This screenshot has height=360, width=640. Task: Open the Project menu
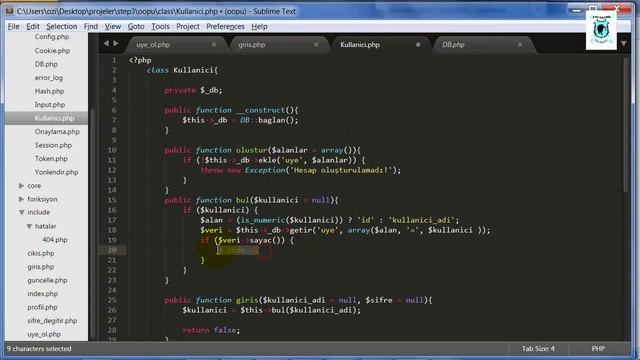[x=188, y=27]
